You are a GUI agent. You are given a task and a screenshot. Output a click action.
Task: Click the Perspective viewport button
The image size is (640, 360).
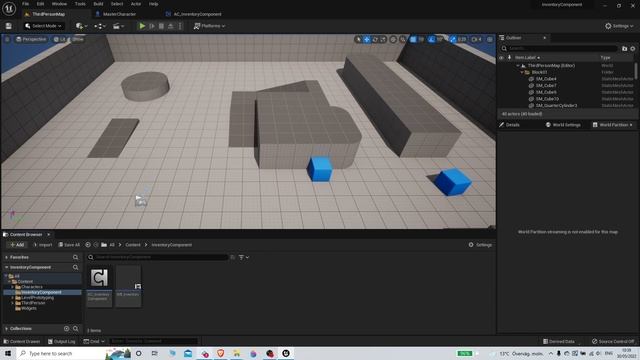click(x=31, y=39)
